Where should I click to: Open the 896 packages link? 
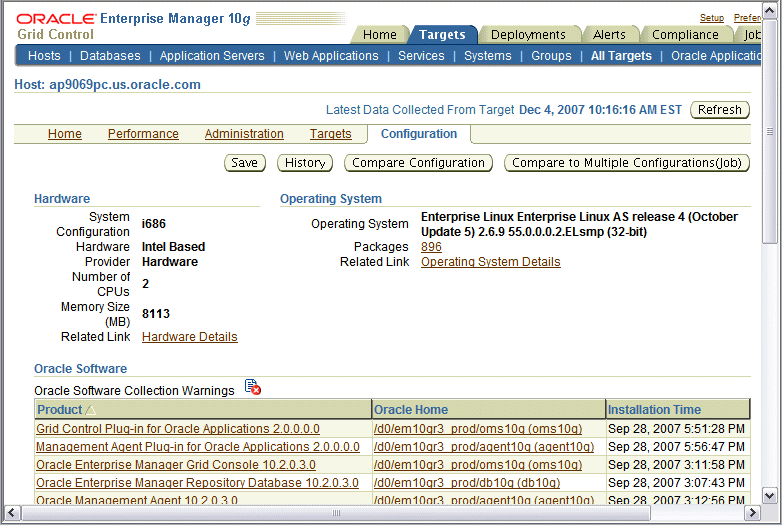tap(431, 247)
